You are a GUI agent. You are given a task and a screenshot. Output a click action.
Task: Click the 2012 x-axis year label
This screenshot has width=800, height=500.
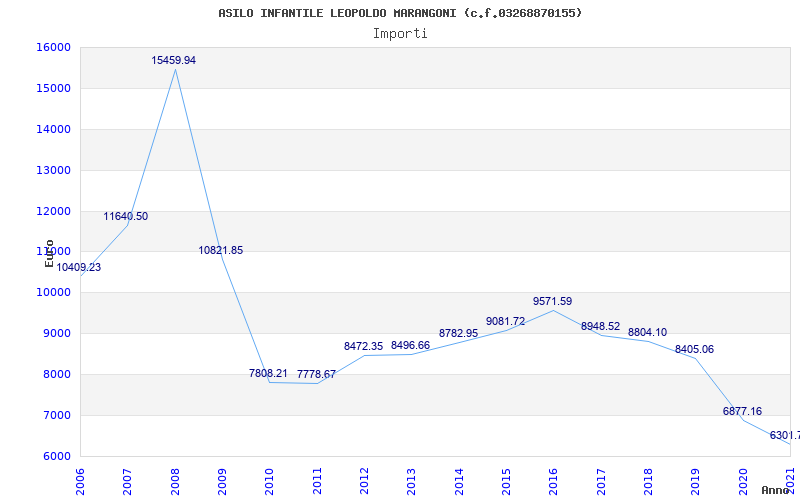(364, 482)
